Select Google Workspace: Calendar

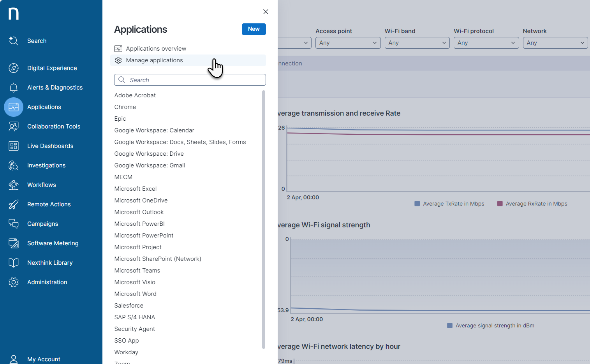coord(154,130)
